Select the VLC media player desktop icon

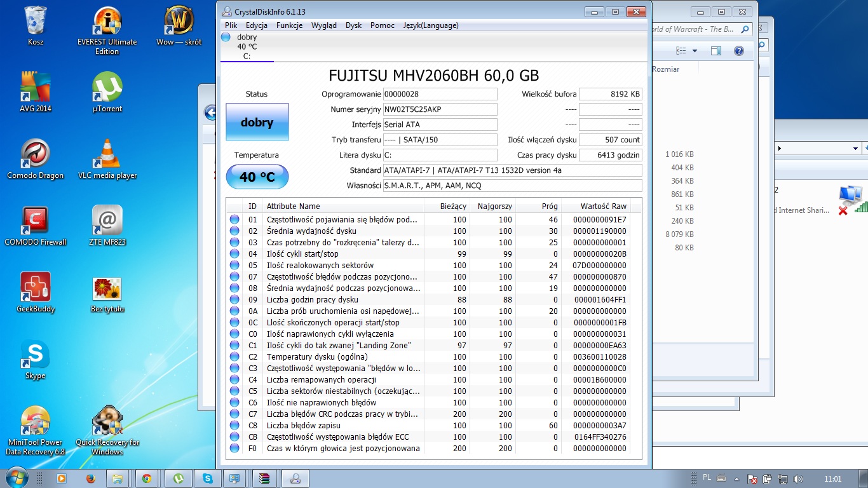click(x=107, y=159)
